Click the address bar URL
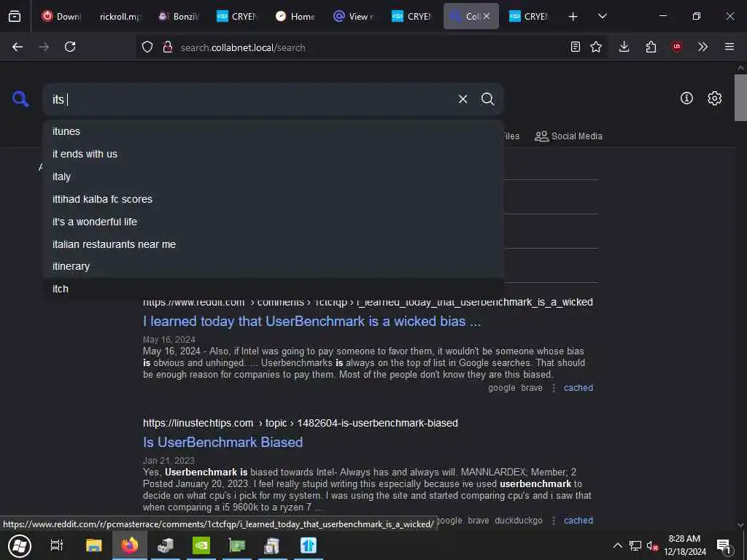 click(x=243, y=47)
